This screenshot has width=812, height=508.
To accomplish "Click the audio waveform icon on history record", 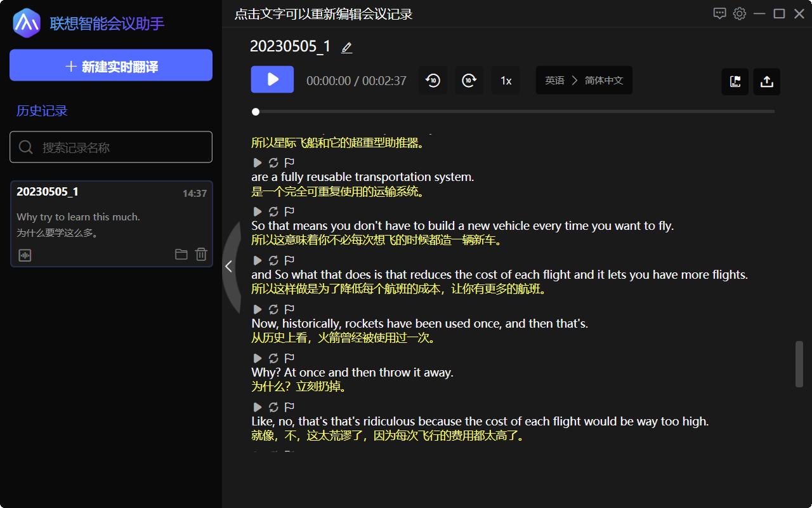I will point(25,255).
